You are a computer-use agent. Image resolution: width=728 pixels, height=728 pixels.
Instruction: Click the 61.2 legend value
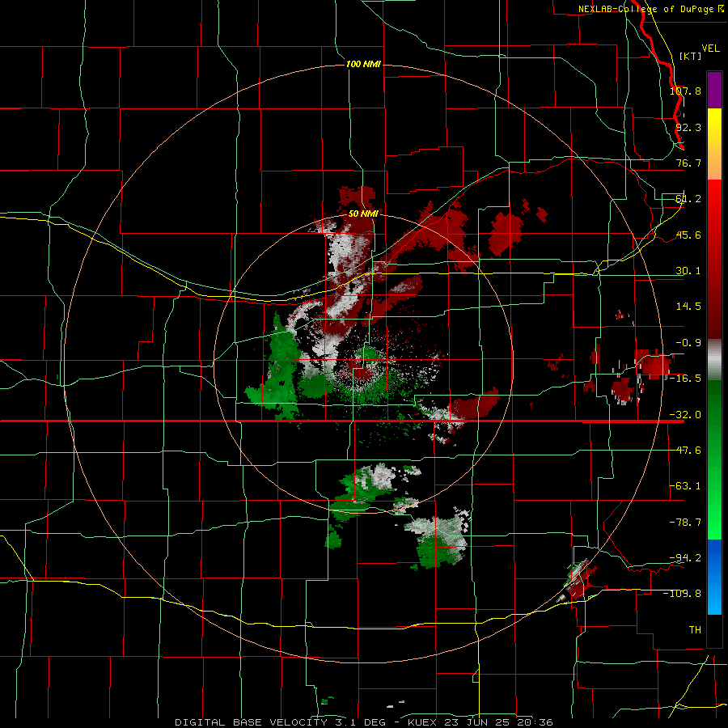point(688,199)
